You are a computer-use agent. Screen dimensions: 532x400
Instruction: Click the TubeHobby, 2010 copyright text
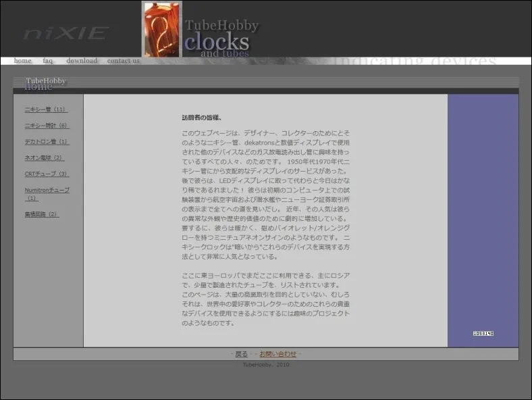(266, 365)
